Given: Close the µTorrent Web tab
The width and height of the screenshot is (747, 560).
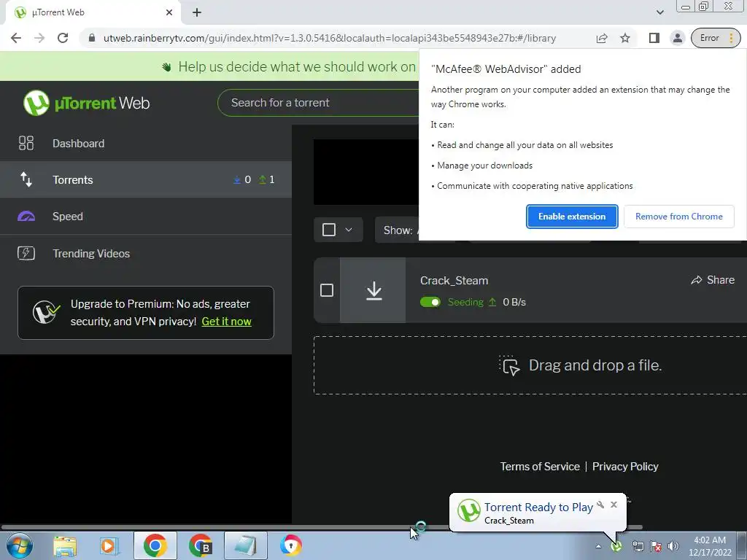Looking at the screenshot, I should point(169,12).
